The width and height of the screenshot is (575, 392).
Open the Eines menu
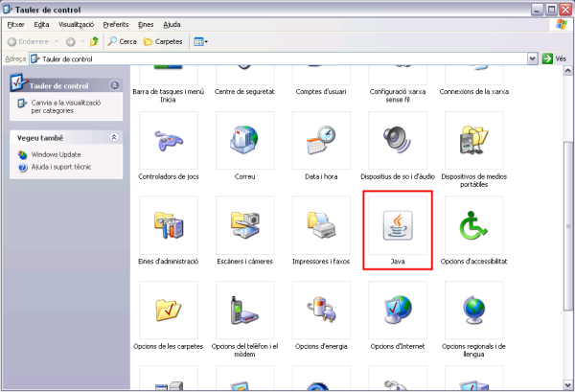click(x=145, y=23)
